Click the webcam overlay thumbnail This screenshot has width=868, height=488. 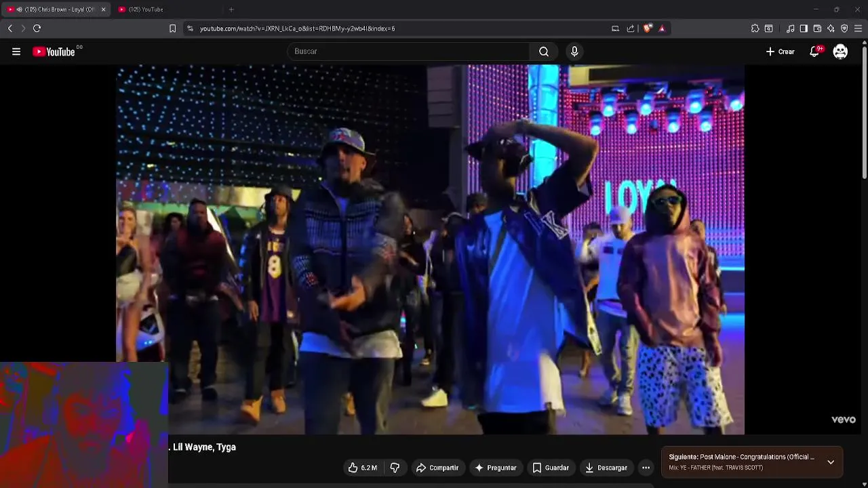pos(84,425)
